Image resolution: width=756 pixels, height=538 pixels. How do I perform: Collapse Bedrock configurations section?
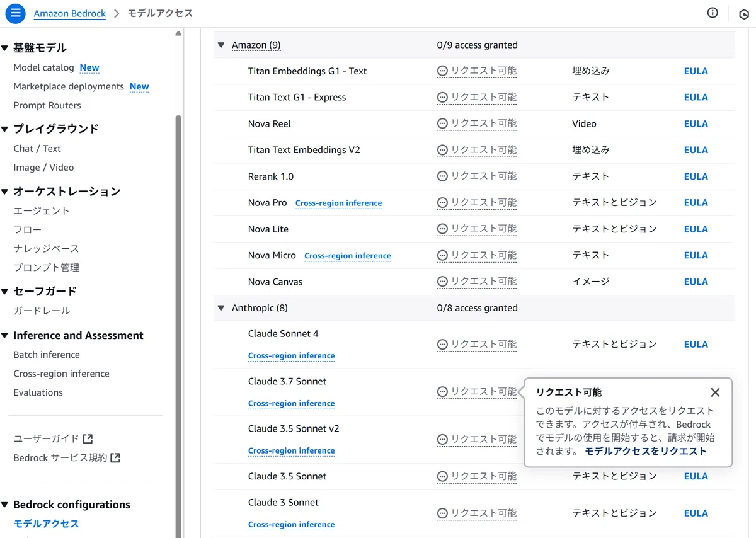(x=4, y=505)
